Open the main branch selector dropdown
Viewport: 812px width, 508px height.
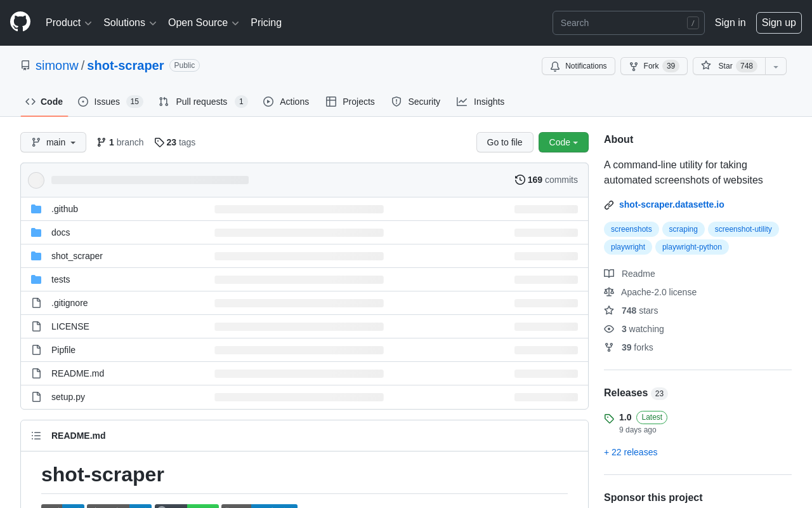pyautogui.click(x=53, y=142)
